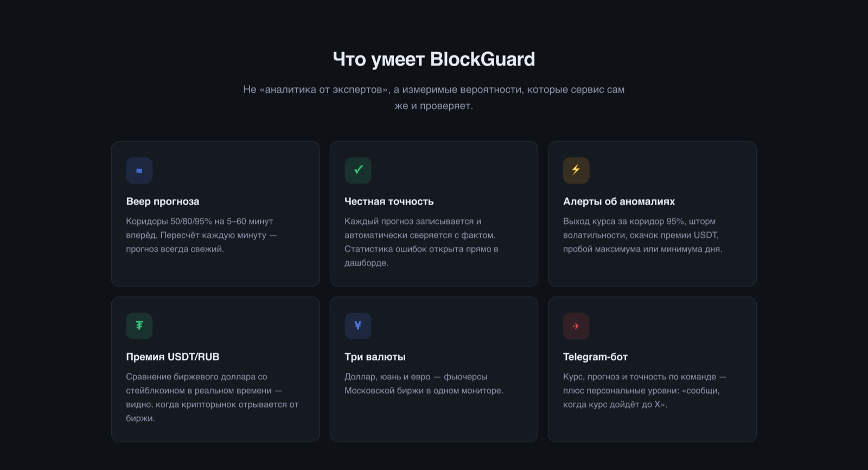This screenshot has width=868, height=470.
Task: Click the green Tether icon for Премия USDT/RUB
Action: [139, 326]
